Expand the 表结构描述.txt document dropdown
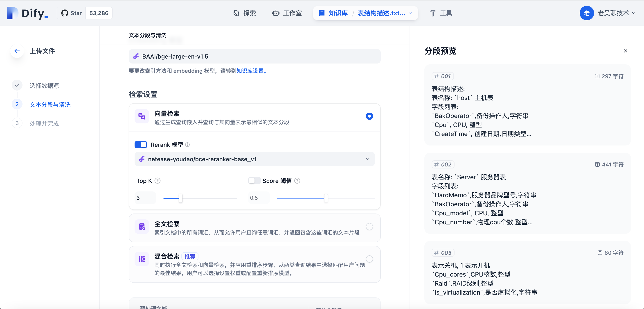Screen dimensions: 644x309 tap(410, 13)
